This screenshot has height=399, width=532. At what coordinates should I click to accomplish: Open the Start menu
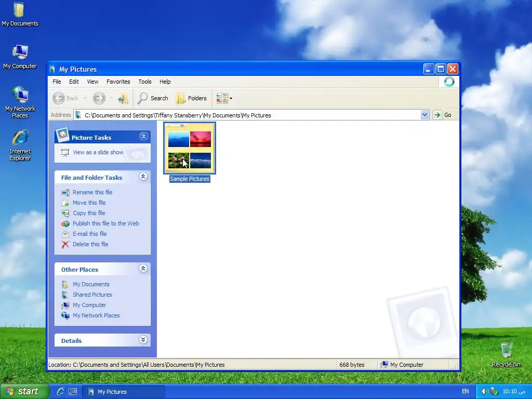(x=24, y=392)
